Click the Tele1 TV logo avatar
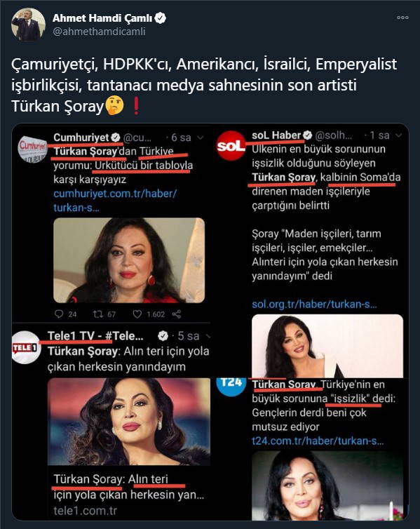 (26, 347)
